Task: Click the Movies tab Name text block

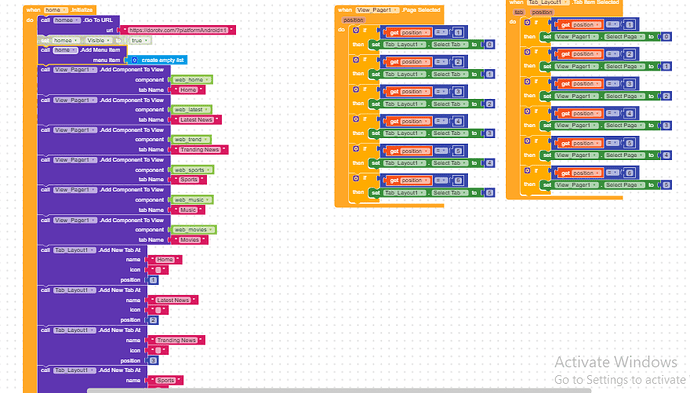Action: pyautogui.click(x=190, y=240)
